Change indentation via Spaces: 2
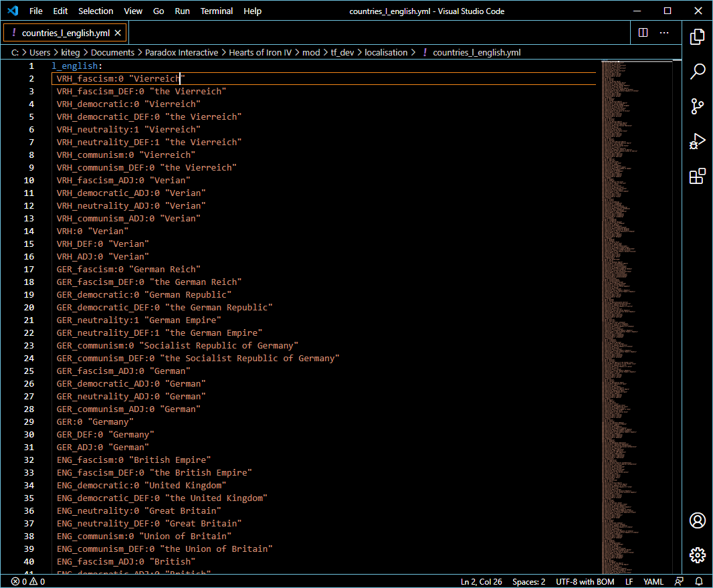713x588 pixels. tap(529, 581)
